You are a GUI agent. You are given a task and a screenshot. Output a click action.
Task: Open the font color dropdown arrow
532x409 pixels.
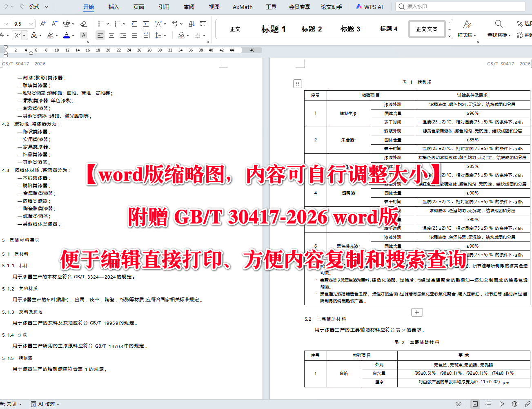[x=73, y=35]
